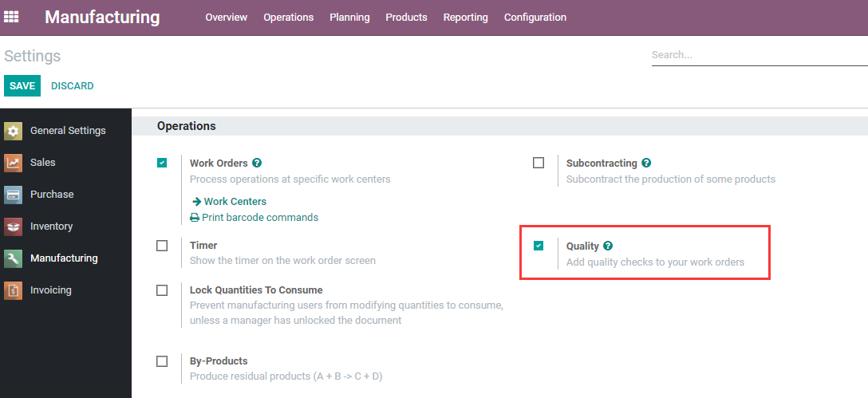Open the Configuration menu
Viewport: 868px width, 398px height.
535,18
